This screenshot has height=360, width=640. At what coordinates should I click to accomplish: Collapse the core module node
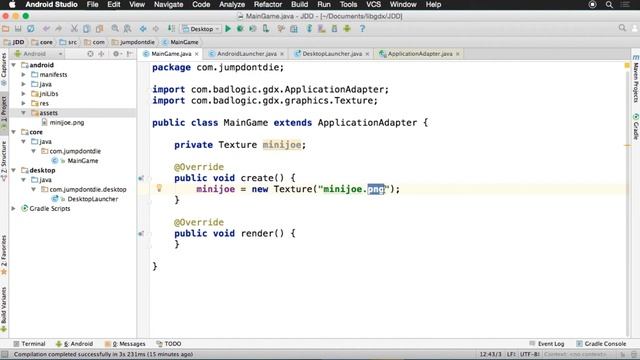(x=14, y=132)
